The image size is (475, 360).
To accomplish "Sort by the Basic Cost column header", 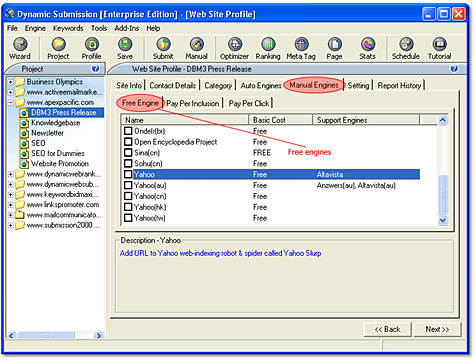I will [280, 120].
